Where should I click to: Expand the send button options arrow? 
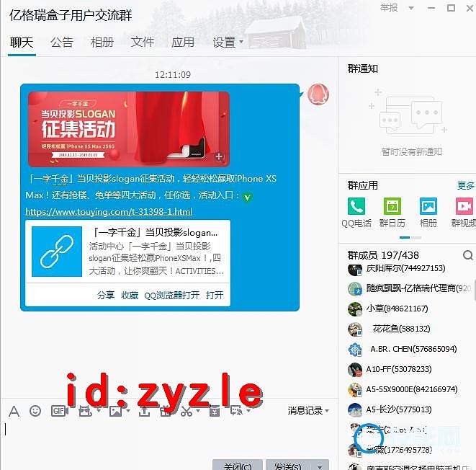pyautogui.click(x=320, y=466)
